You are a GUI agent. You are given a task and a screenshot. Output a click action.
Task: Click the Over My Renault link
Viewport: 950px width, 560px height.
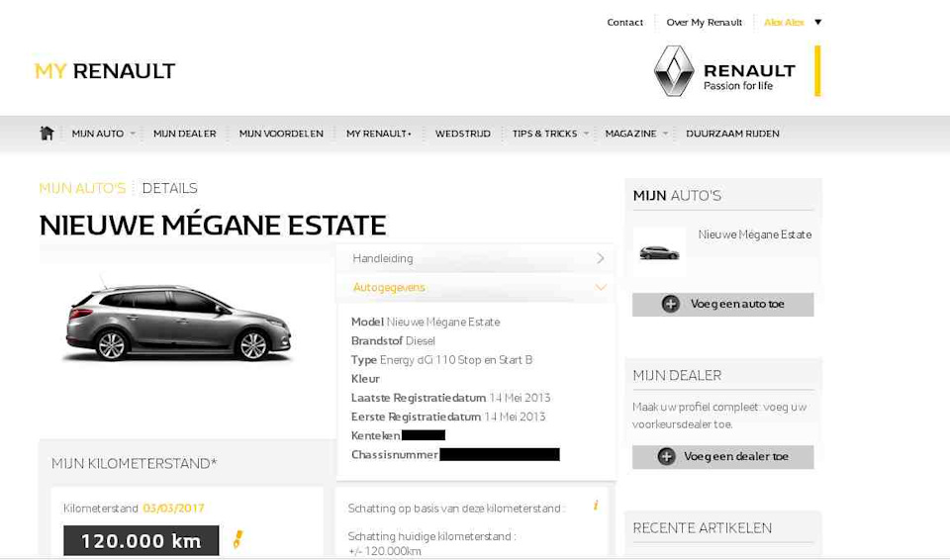(x=704, y=23)
